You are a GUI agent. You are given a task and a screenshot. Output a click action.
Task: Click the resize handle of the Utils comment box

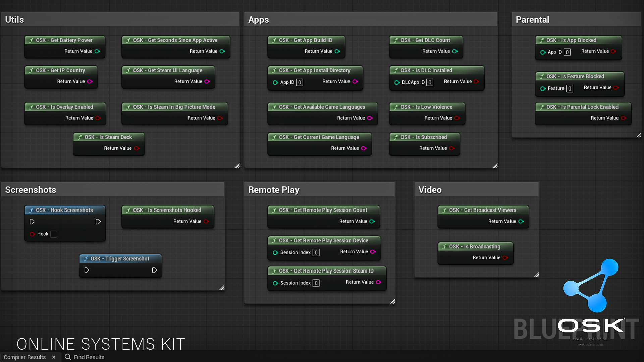(237, 165)
